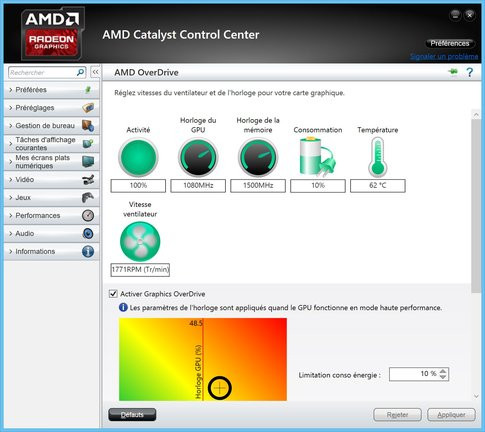Expand the Informations section
485x432 pixels.
coord(52,252)
